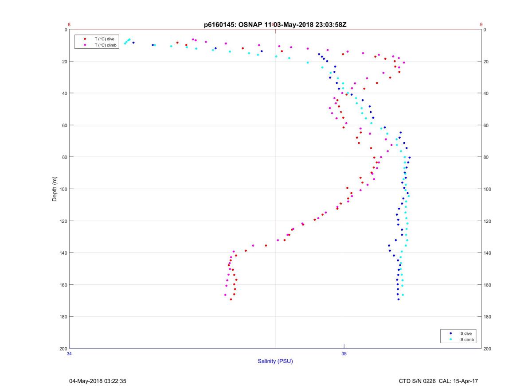The height and width of the screenshot is (392, 532).
Task: Click the 'Salinity (PSU)' axis label
Action: pyautogui.click(x=275, y=361)
